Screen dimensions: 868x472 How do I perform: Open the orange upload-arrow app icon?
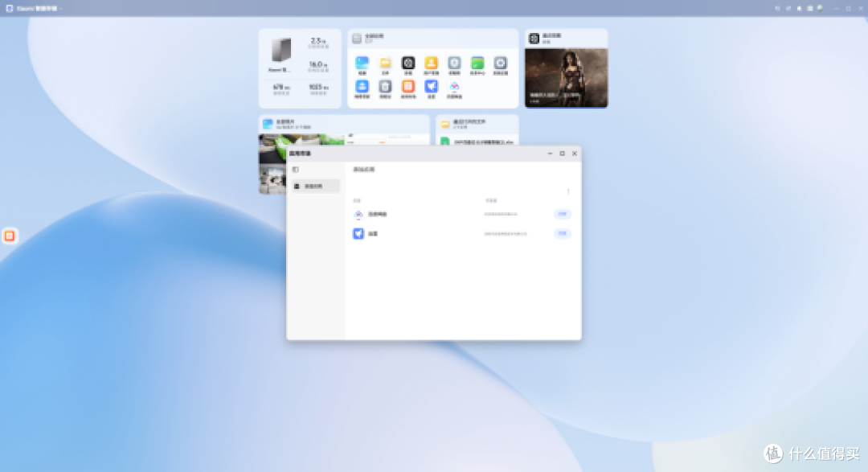[432, 63]
